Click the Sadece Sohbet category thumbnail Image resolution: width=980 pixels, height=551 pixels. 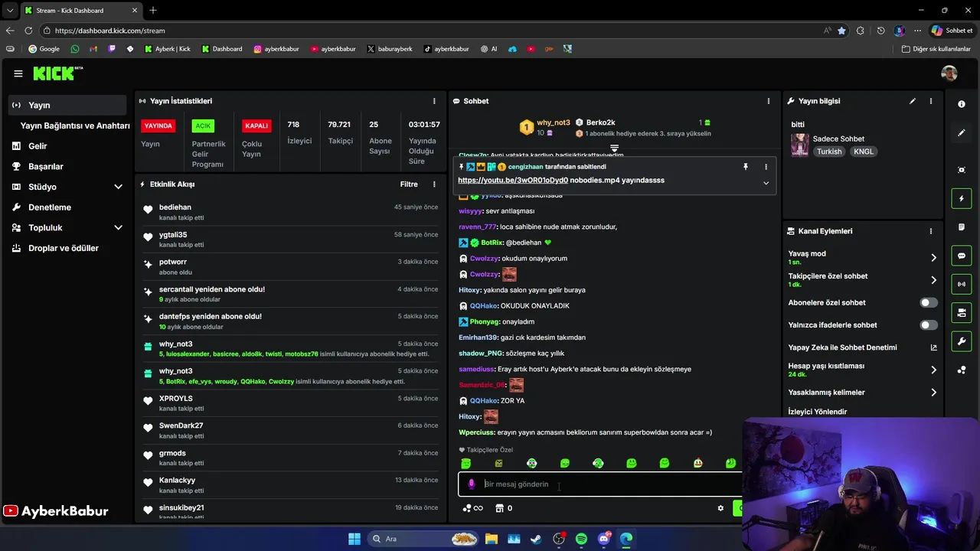coord(800,145)
